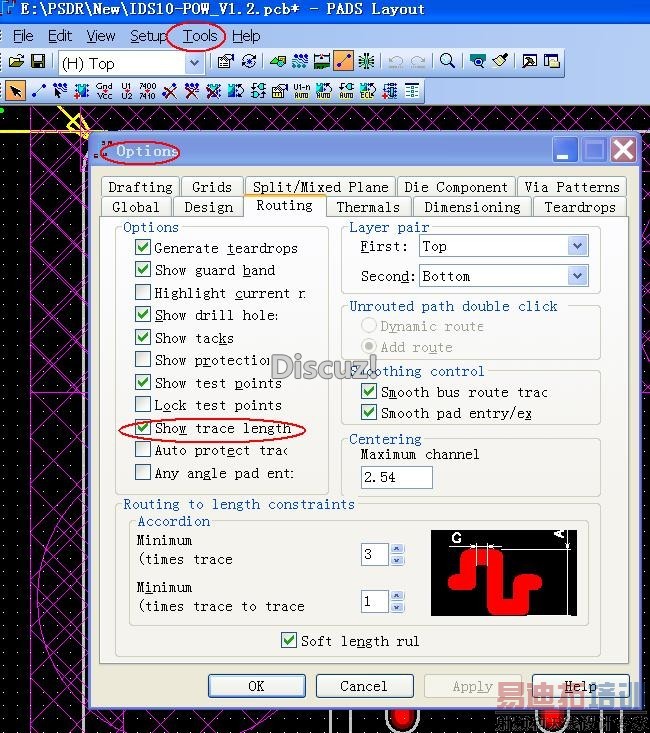Switch to the Thermals tab
Image resolution: width=650 pixels, height=733 pixels.
(x=368, y=207)
